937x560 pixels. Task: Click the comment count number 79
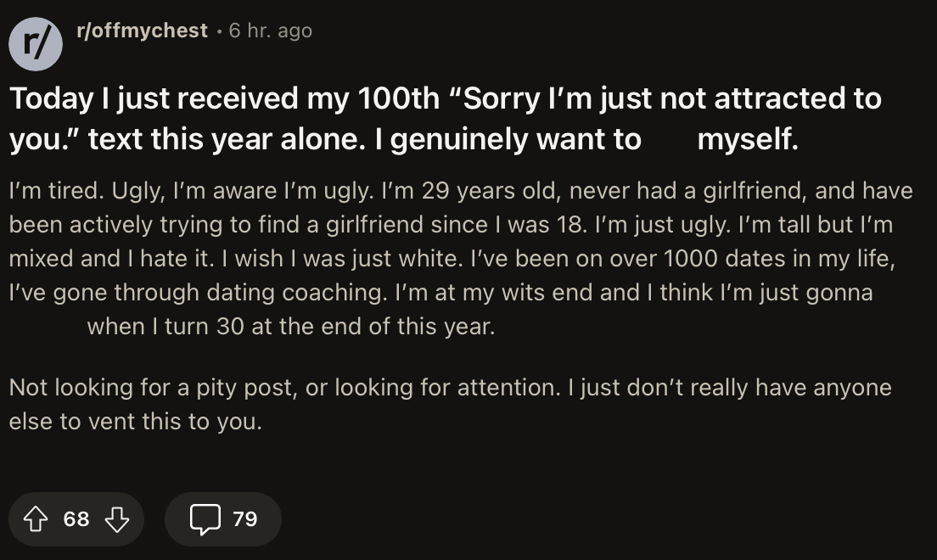tap(245, 518)
